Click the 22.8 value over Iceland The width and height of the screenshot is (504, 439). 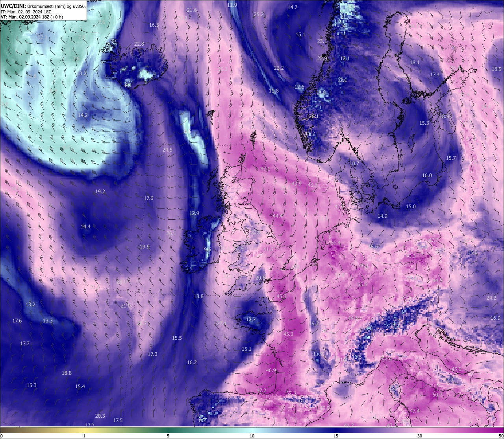coord(139,44)
